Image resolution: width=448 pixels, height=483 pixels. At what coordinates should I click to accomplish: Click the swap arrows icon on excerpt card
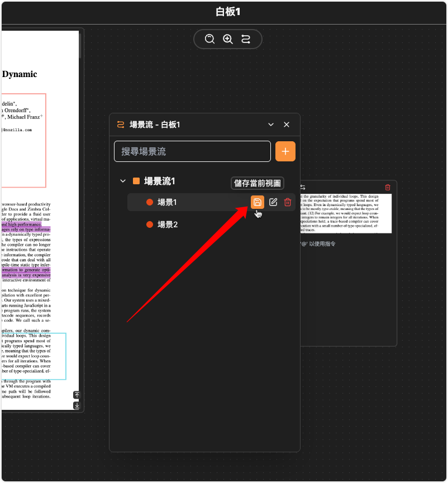pyautogui.click(x=303, y=188)
